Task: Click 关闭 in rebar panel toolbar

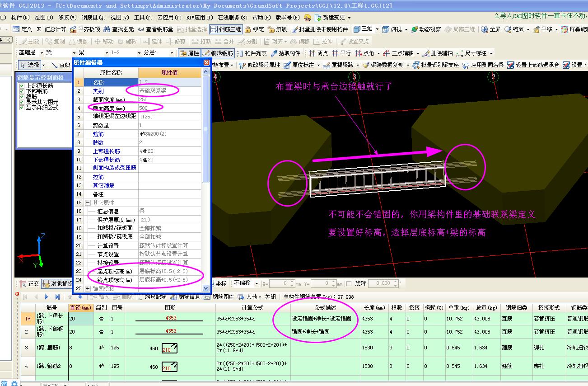Action: [270, 297]
